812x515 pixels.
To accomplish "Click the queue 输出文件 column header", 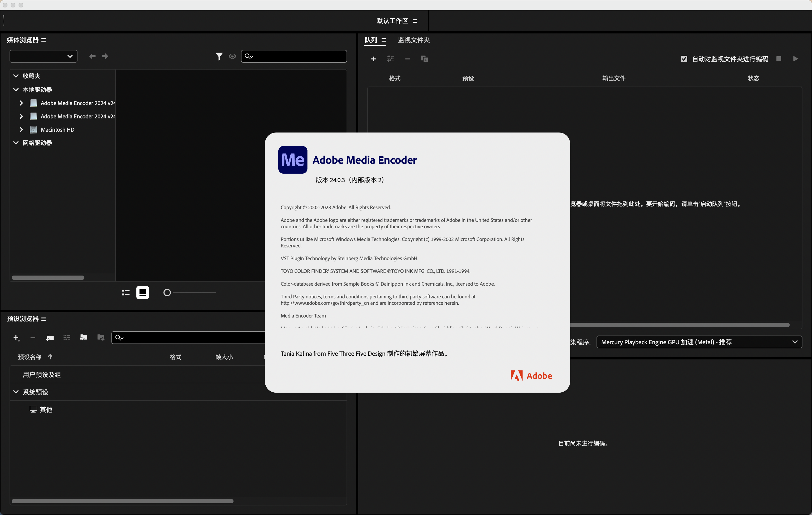I will click(x=614, y=78).
